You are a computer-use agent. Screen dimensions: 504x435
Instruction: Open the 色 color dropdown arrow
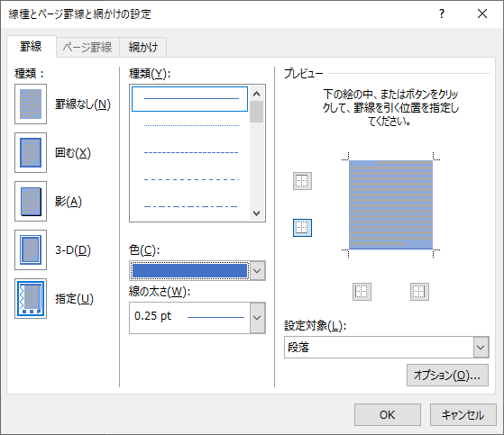pyautogui.click(x=257, y=270)
